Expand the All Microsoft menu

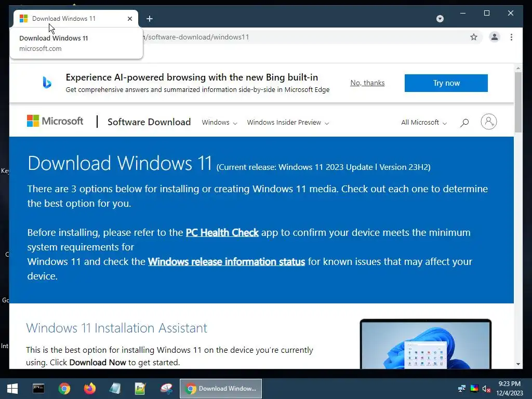point(424,123)
